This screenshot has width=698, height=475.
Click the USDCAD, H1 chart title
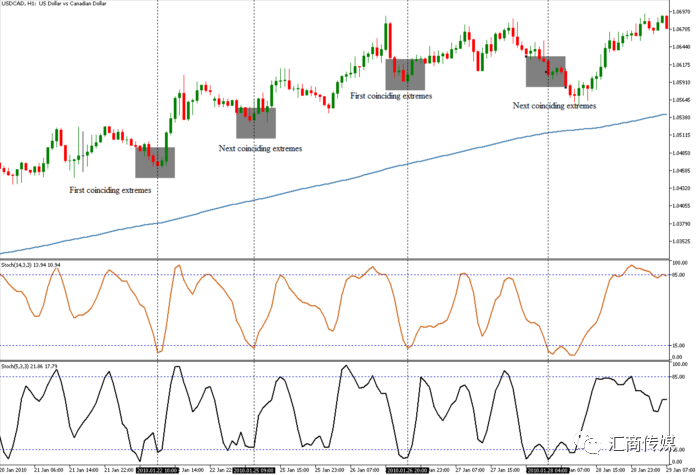[x=53, y=3]
